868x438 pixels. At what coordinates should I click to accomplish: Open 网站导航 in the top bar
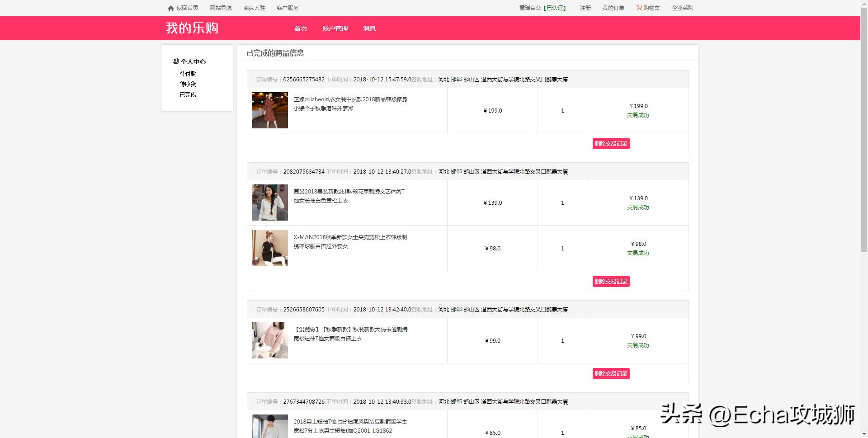(x=221, y=8)
